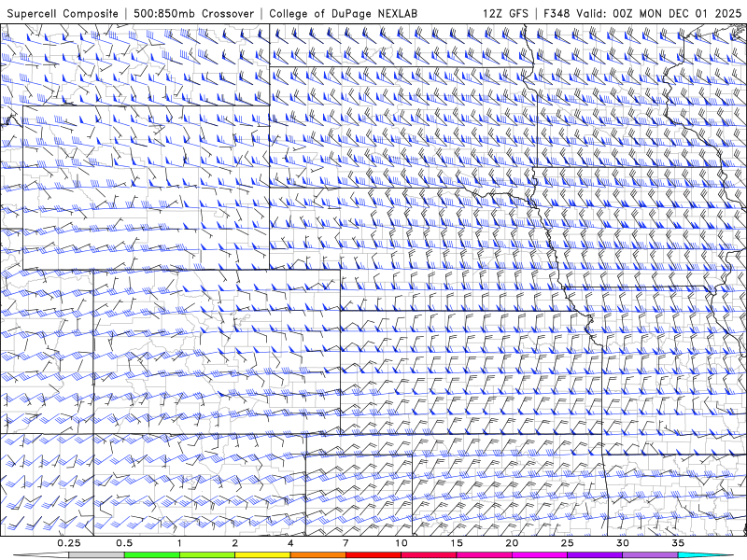
Task: Click the "00Z MON DEC 01 2025" valid time
Action: click(x=676, y=13)
